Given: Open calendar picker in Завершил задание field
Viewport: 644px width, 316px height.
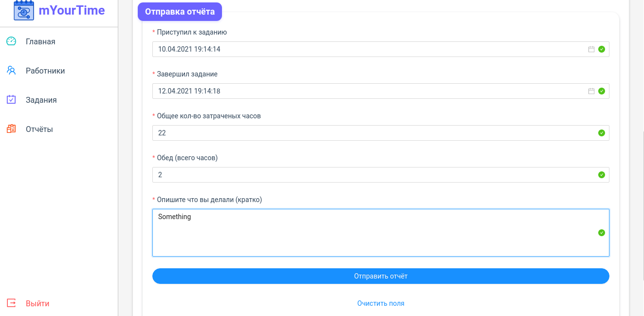Looking at the screenshot, I should pyautogui.click(x=591, y=91).
